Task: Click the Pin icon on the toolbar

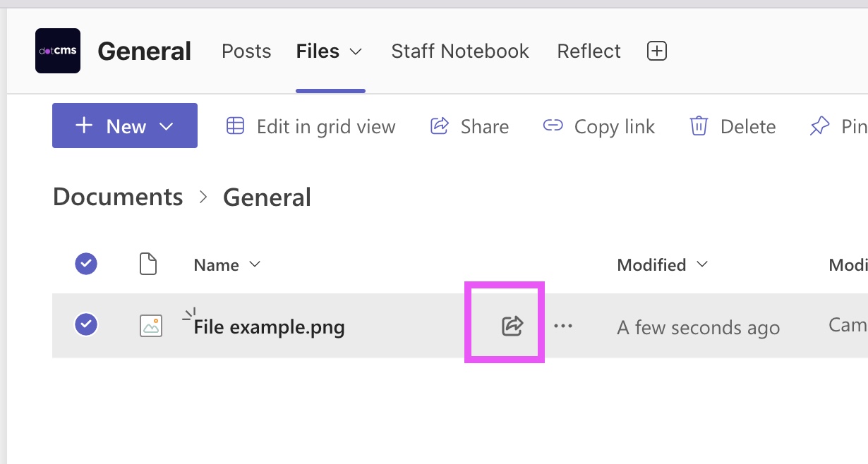Action: tap(819, 126)
